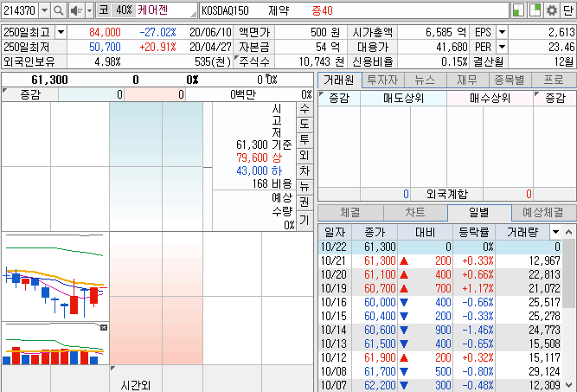This screenshot has height=392, width=577.
Task: Switch to the 투자자 tab
Action: coord(382,80)
